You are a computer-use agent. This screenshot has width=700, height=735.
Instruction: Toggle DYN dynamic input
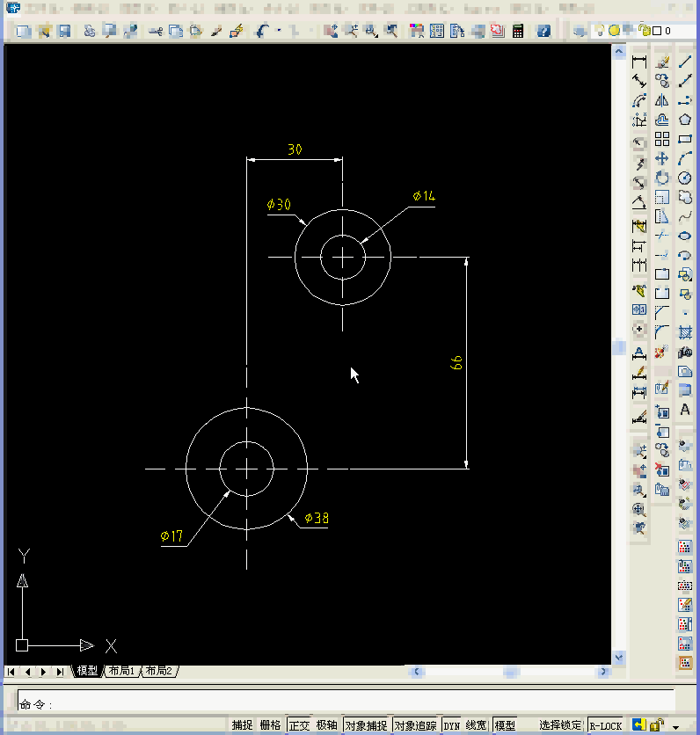tap(452, 725)
